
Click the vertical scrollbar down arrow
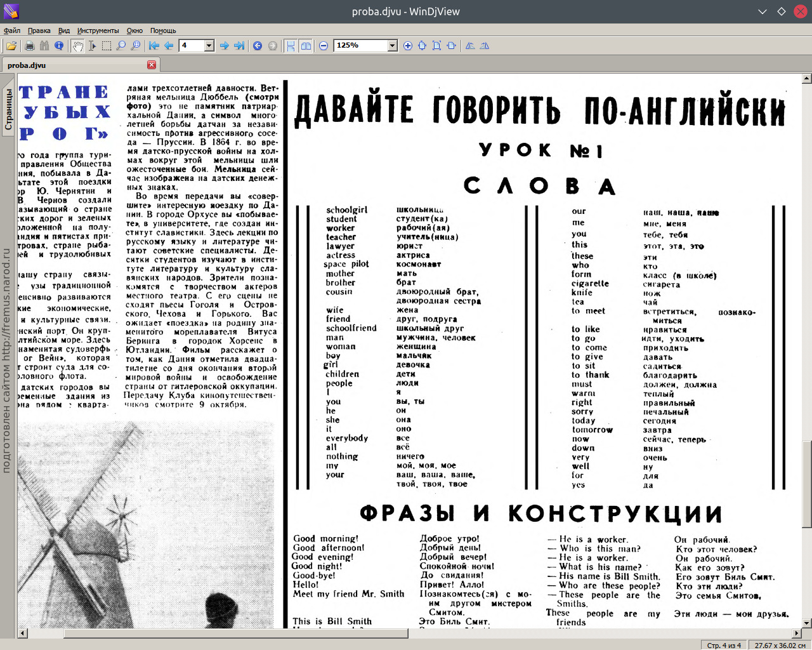pos(807,624)
